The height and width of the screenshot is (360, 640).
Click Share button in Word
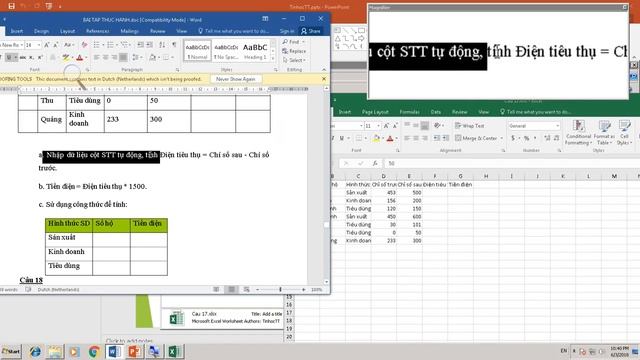click(311, 31)
